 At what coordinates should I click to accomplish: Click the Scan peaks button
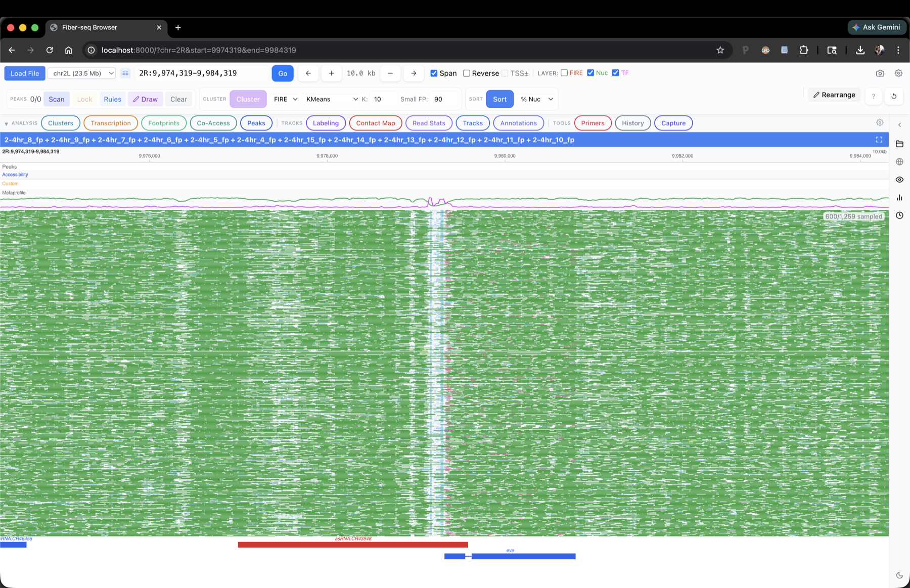pos(57,99)
